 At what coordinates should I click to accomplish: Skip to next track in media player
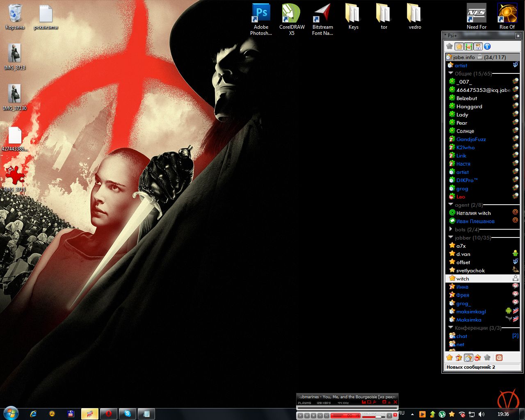(326, 415)
